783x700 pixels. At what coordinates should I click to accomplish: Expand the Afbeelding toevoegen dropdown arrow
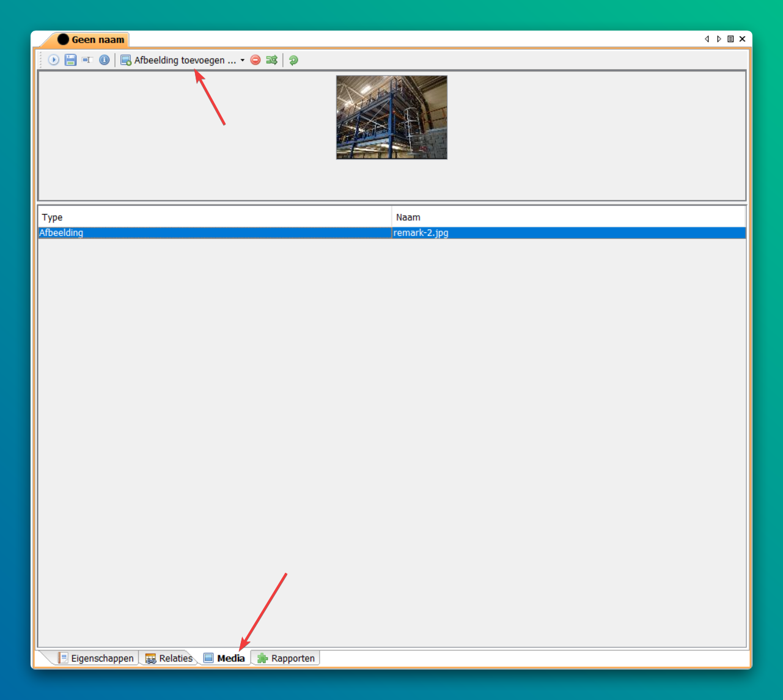[243, 60]
